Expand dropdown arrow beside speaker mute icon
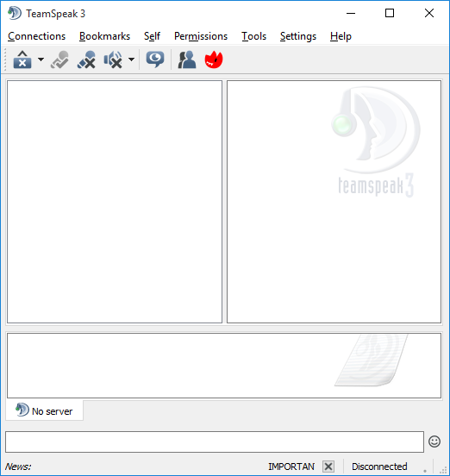 click(x=131, y=60)
